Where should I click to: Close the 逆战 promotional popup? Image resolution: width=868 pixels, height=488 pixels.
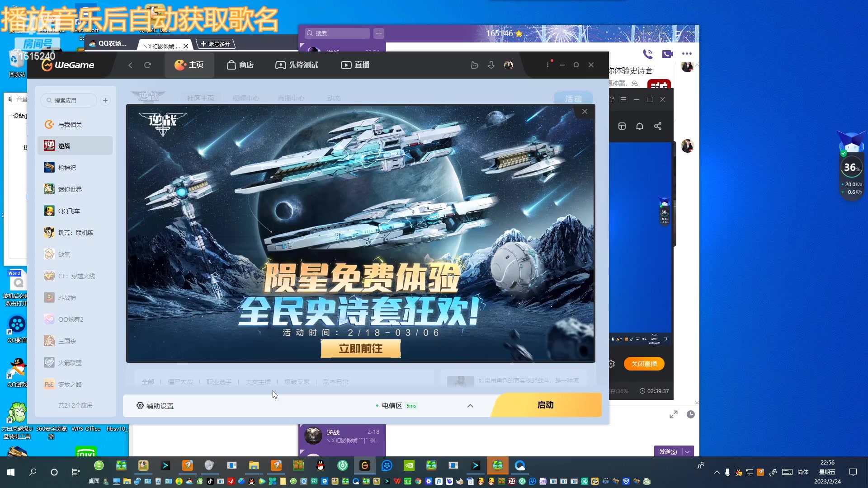tap(585, 112)
